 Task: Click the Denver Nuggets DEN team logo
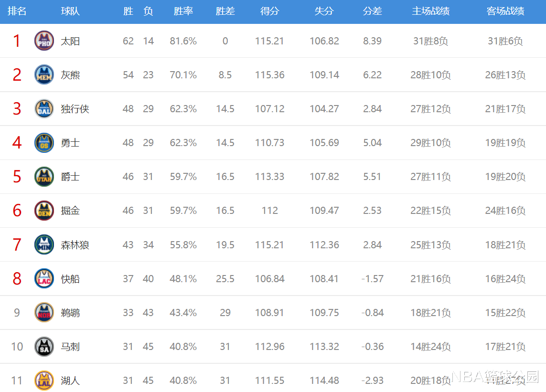44,211
